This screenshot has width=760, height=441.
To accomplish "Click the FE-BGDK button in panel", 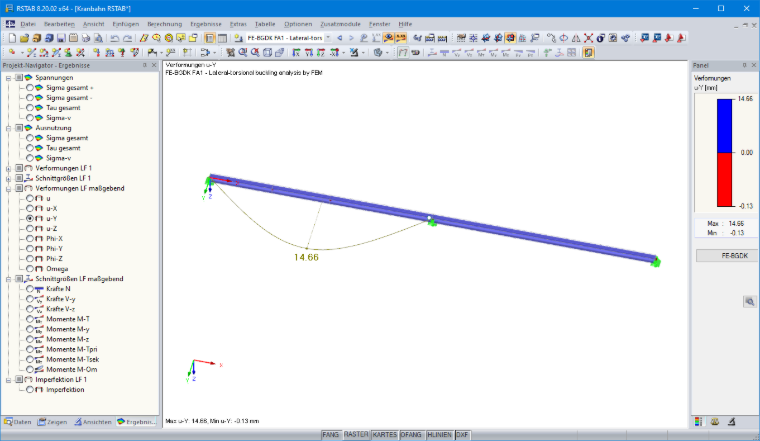I will [x=727, y=255].
